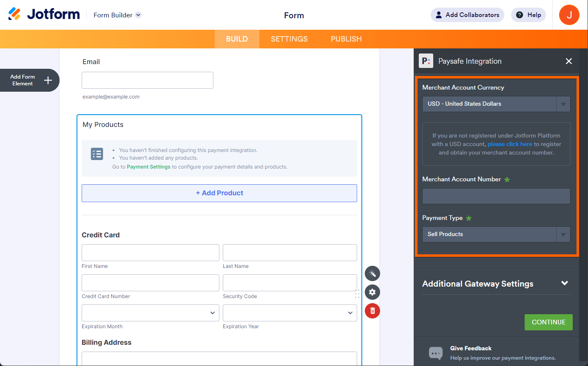Click the green CONTINUE button
This screenshot has width=588, height=366.
click(548, 322)
